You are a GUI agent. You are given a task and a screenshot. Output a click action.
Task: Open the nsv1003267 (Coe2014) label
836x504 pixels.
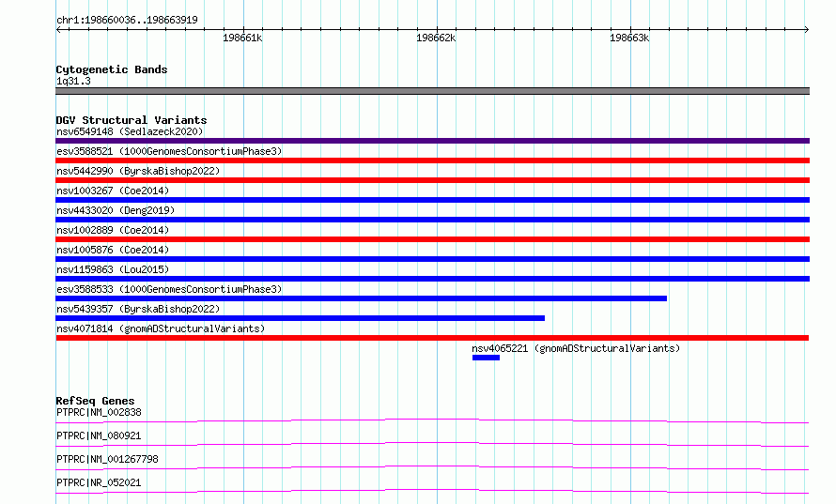(x=113, y=191)
